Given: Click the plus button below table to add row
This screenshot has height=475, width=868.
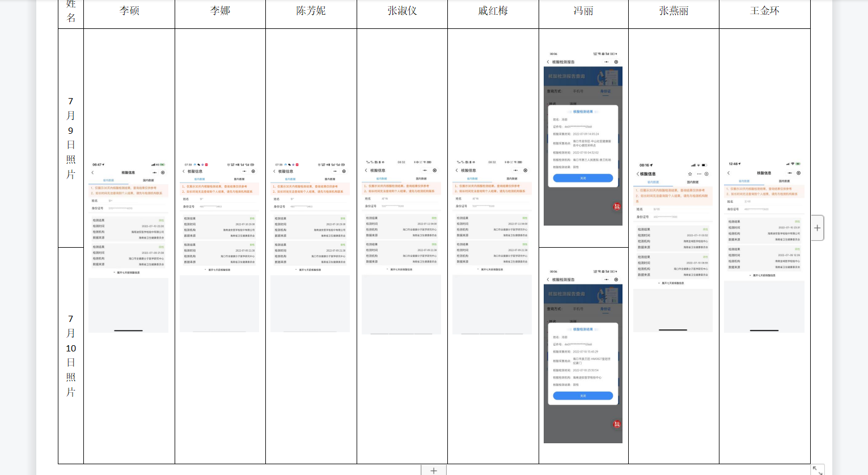Looking at the screenshot, I should tap(434, 470).
